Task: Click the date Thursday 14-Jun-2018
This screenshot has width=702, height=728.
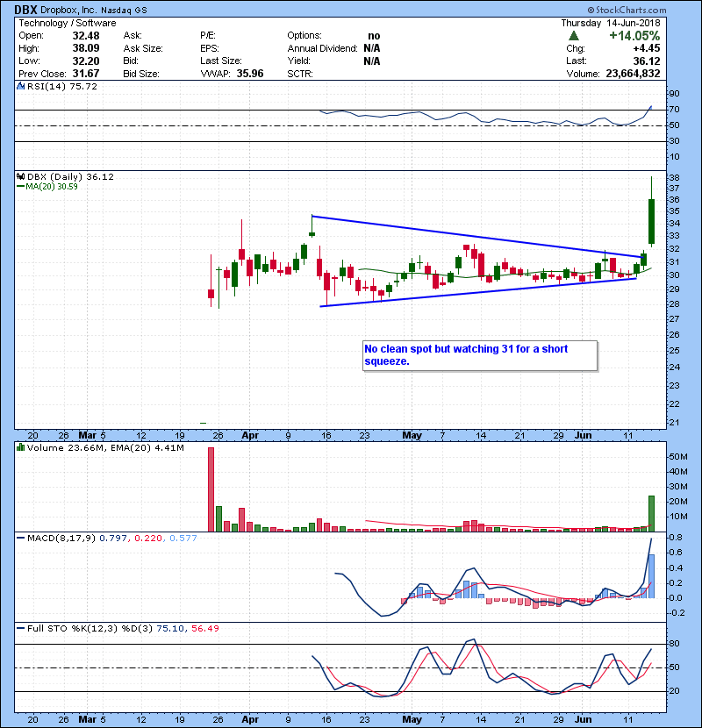Action: 611,23
